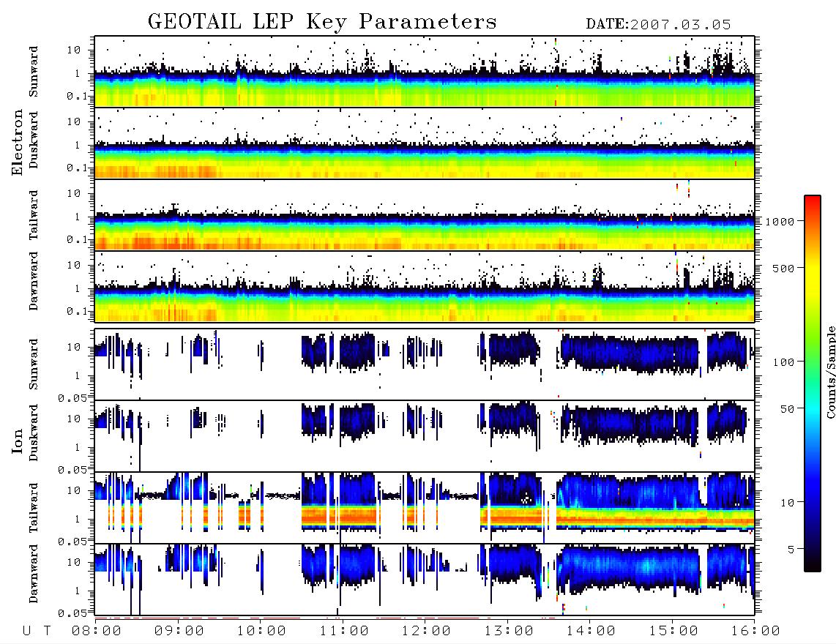Click the DATE:2007.03.05 label

click(658, 25)
